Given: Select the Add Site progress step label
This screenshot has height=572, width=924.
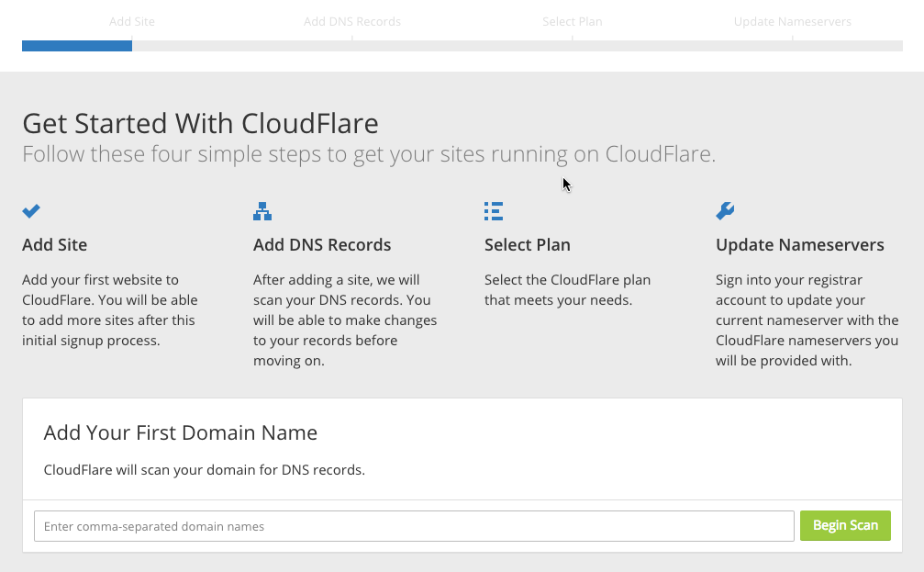Looking at the screenshot, I should [x=132, y=22].
